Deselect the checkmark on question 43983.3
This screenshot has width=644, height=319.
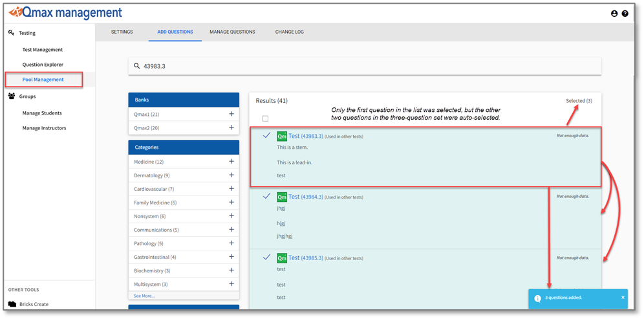pos(266,136)
